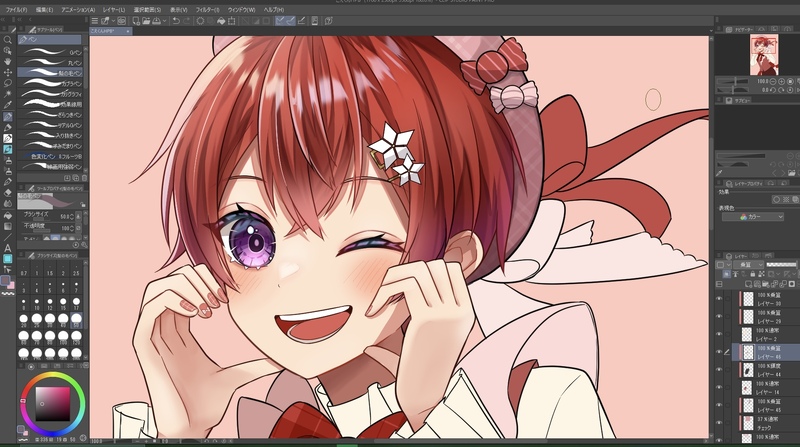Zoom in using Navigator plus icon
Image resolution: width=800 pixels, height=447 pixels.
pyautogui.click(x=781, y=82)
